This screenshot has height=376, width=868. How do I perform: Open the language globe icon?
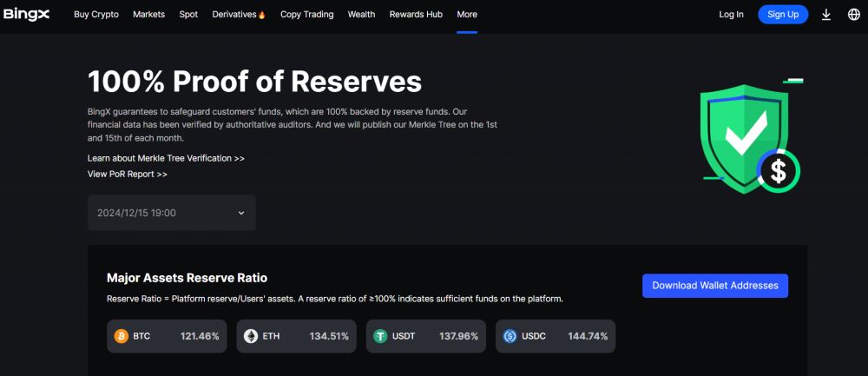(x=853, y=15)
